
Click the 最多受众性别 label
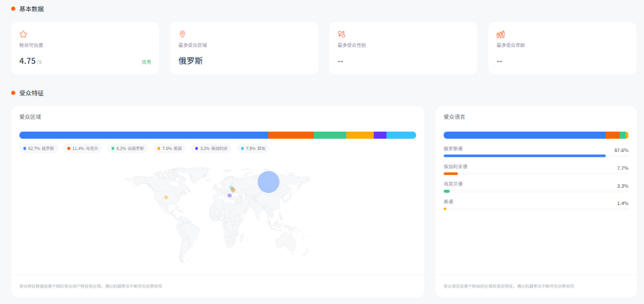(x=352, y=45)
